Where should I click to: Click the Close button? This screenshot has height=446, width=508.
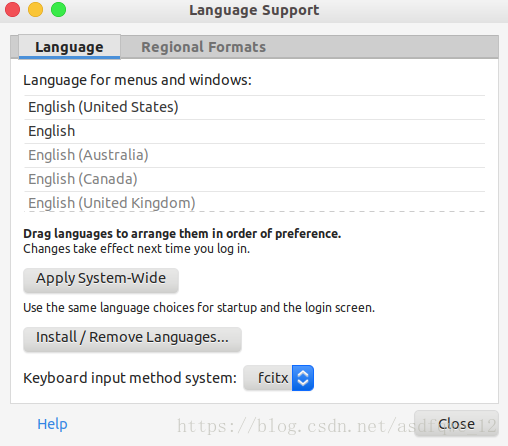point(456,424)
